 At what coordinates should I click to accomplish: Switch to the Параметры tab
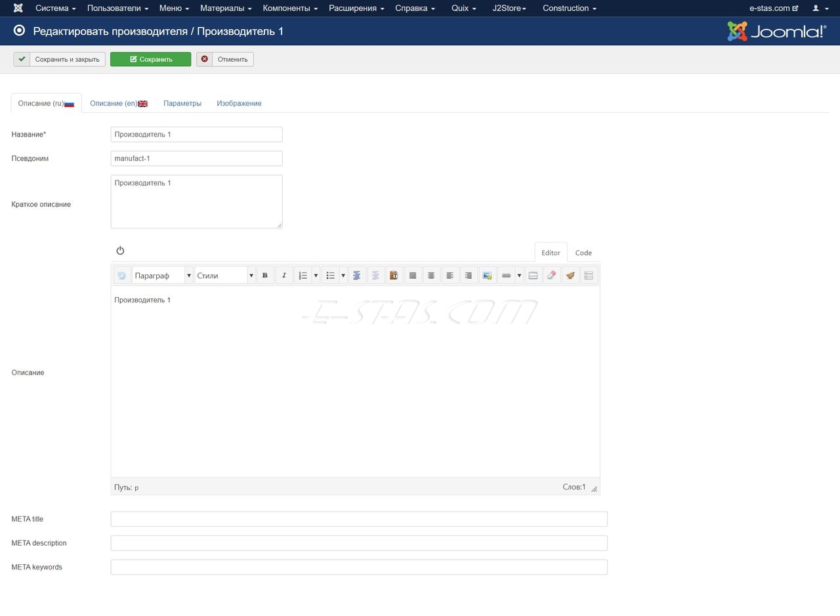(182, 104)
